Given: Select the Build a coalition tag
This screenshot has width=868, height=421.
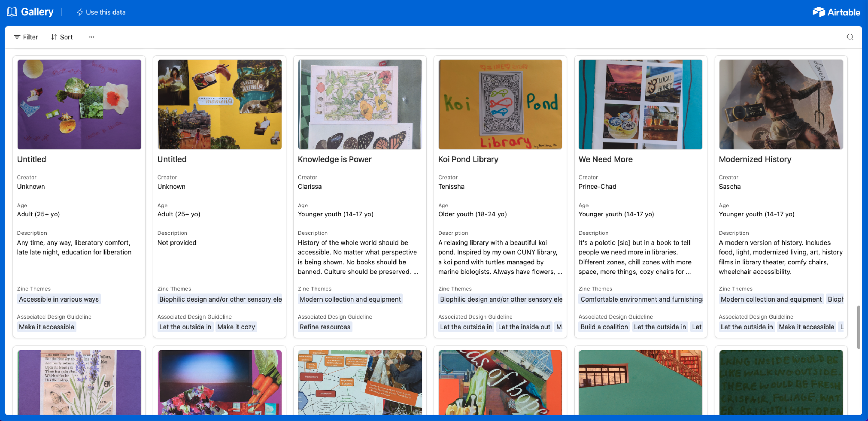Looking at the screenshot, I should coord(604,327).
